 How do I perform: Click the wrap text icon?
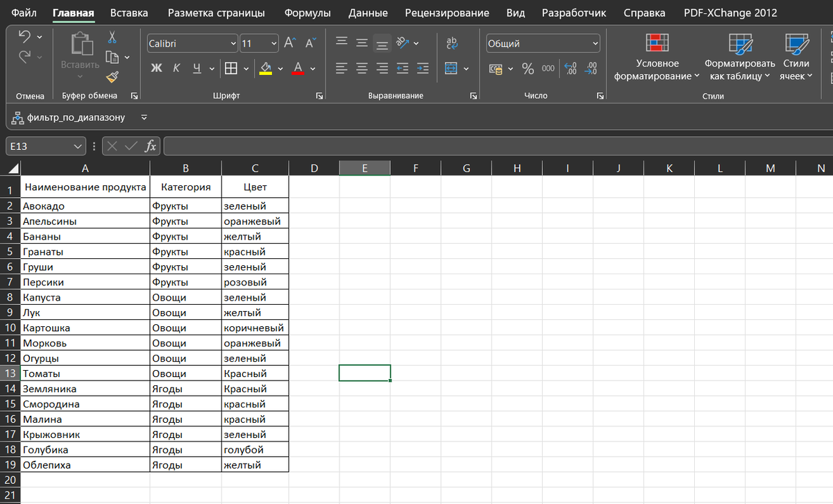[x=452, y=43]
